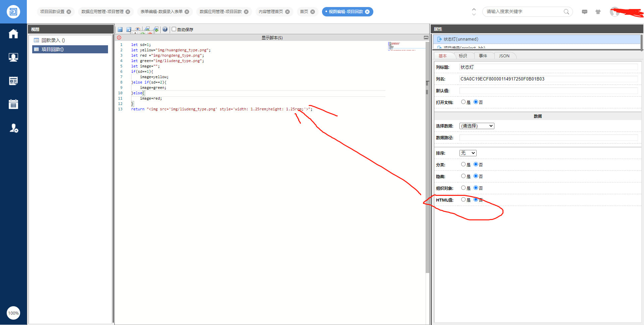Screen dimensions: 644x325
Task: Switch to 表单编辑-数据录入表单 tab
Action: tap(162, 12)
